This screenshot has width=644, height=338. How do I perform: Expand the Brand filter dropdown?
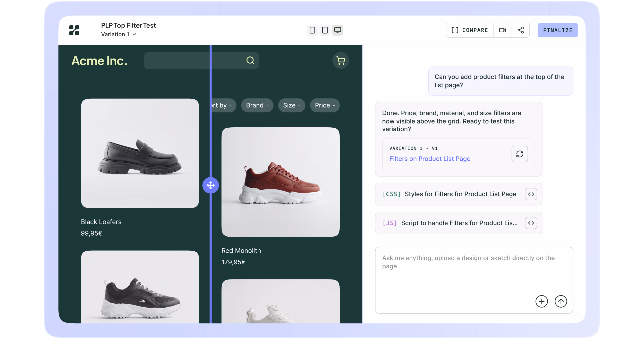257,105
